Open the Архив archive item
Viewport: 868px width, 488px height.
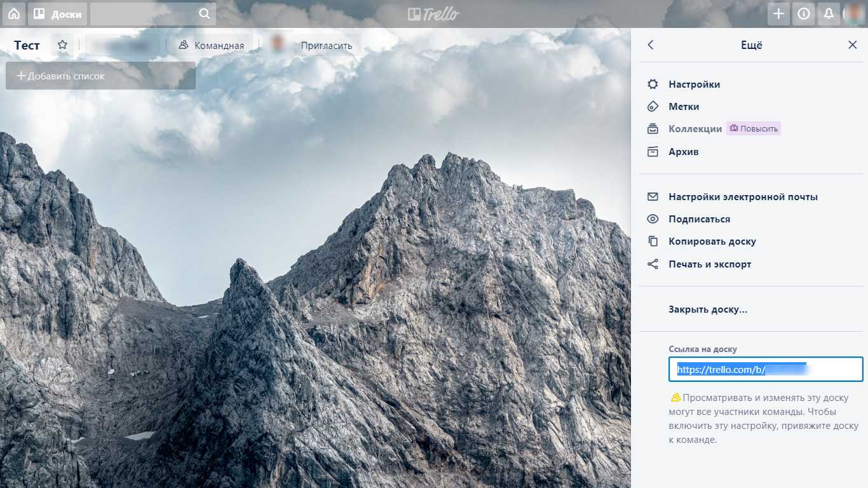[683, 152]
